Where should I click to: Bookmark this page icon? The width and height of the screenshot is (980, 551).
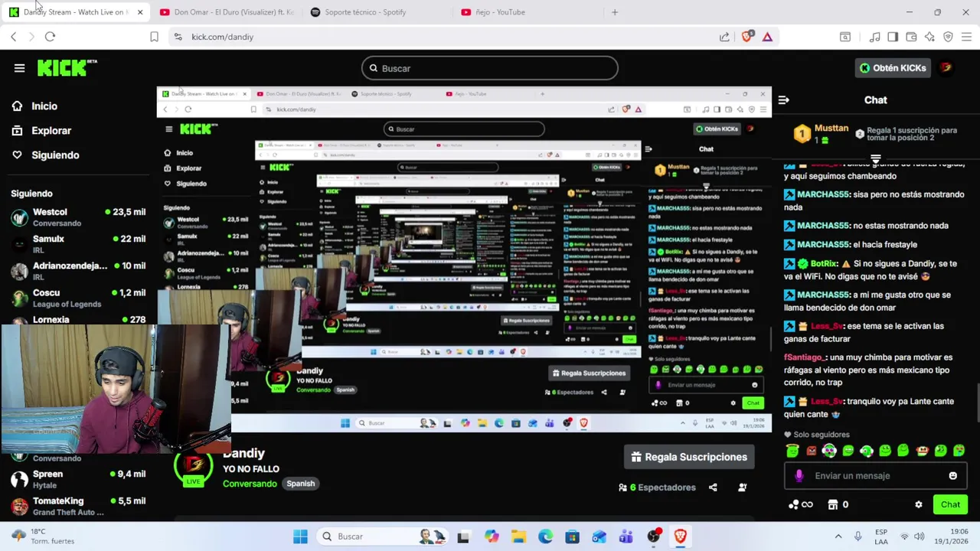pos(154,37)
